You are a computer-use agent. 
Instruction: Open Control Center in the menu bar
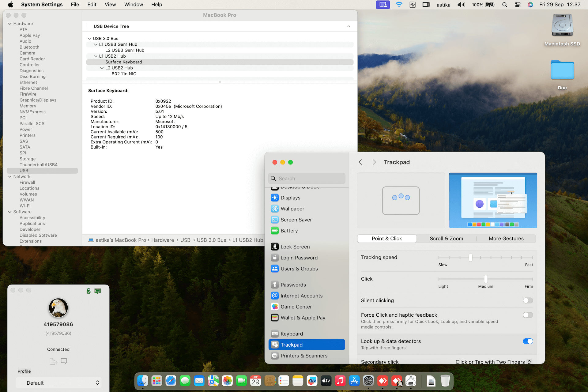click(518, 5)
